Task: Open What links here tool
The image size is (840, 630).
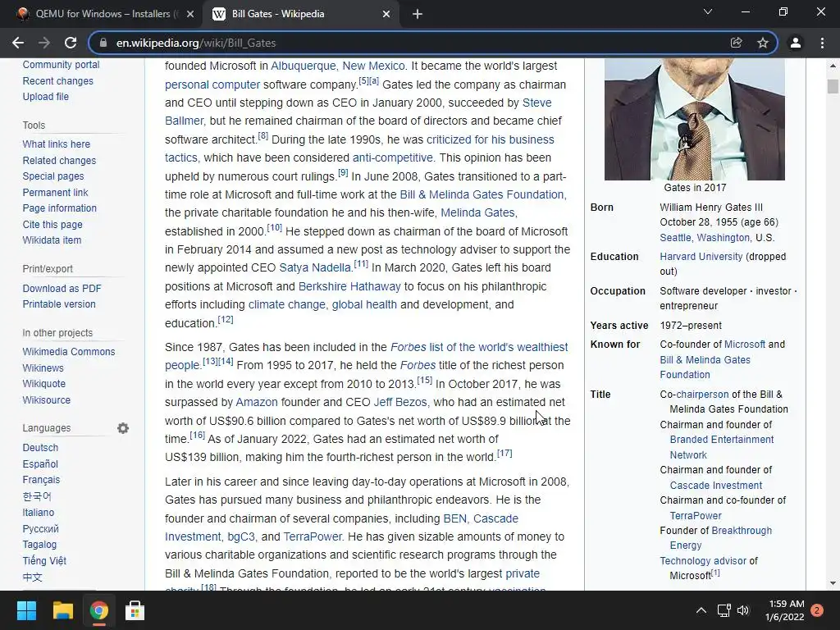Action: pos(57,144)
